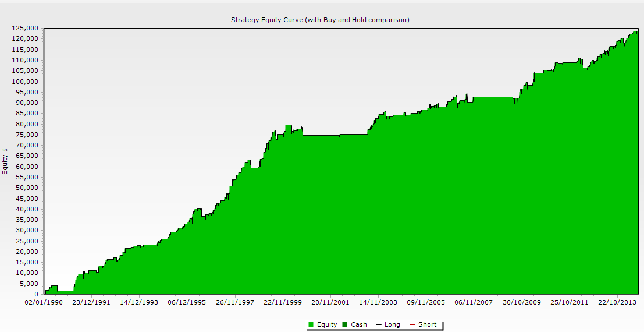Click the 09/11/2005 date label
This screenshot has height=332, width=644.
pyautogui.click(x=426, y=302)
